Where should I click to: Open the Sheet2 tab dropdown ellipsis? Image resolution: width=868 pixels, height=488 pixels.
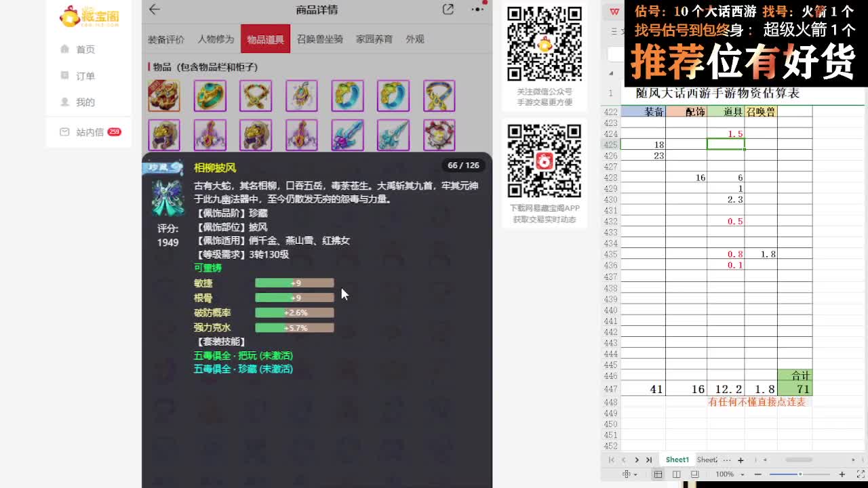tap(727, 460)
